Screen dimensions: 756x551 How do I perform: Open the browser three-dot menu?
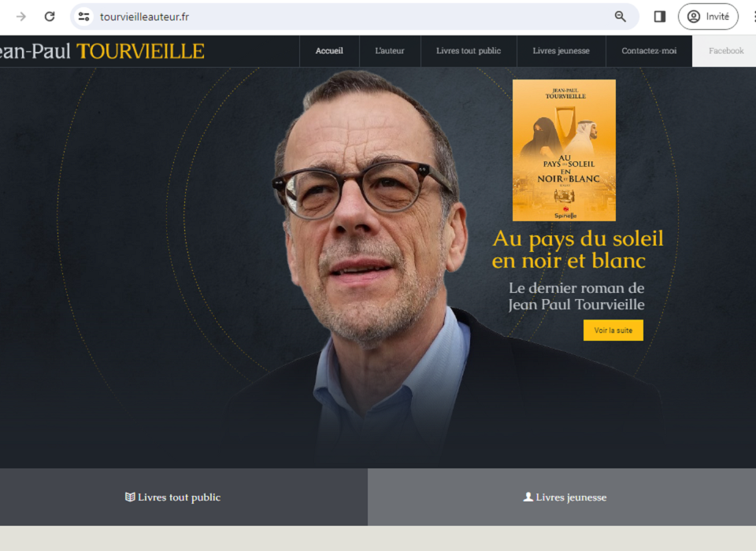(754, 17)
